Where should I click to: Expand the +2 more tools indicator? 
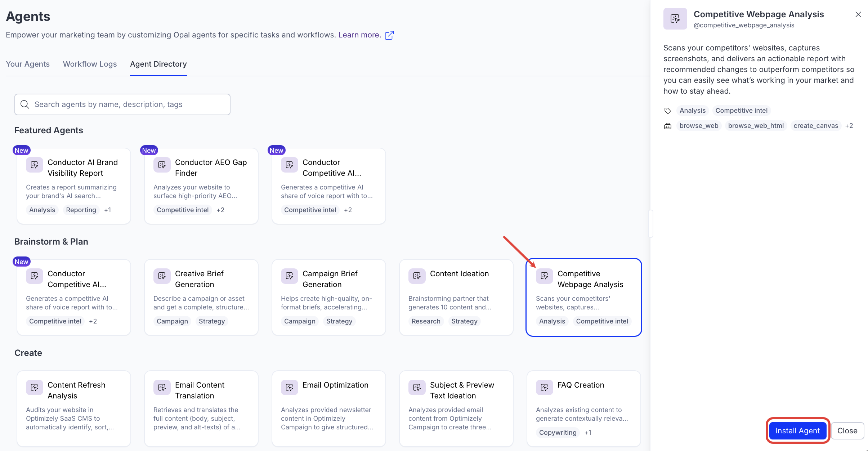tap(849, 126)
